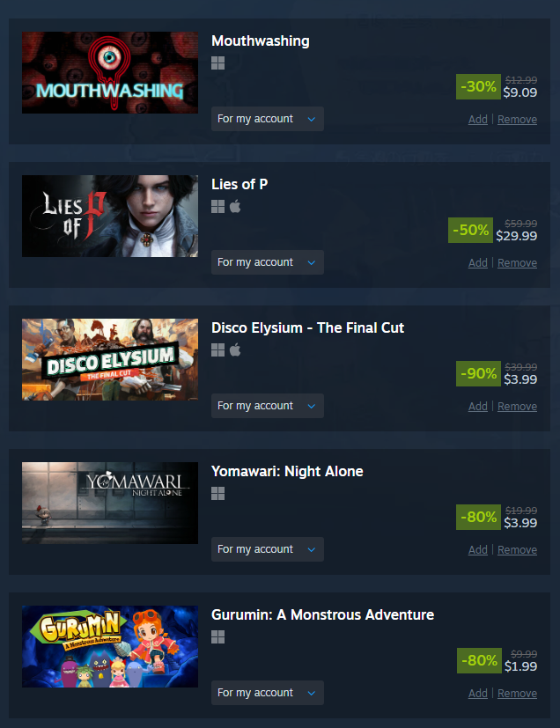
Task: Remove Disco Elysium from the cart
Action: (x=517, y=406)
